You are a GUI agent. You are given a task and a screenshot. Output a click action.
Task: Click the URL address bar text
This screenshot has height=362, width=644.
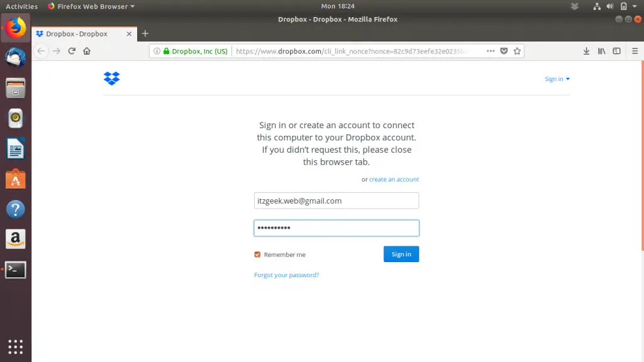pos(352,51)
